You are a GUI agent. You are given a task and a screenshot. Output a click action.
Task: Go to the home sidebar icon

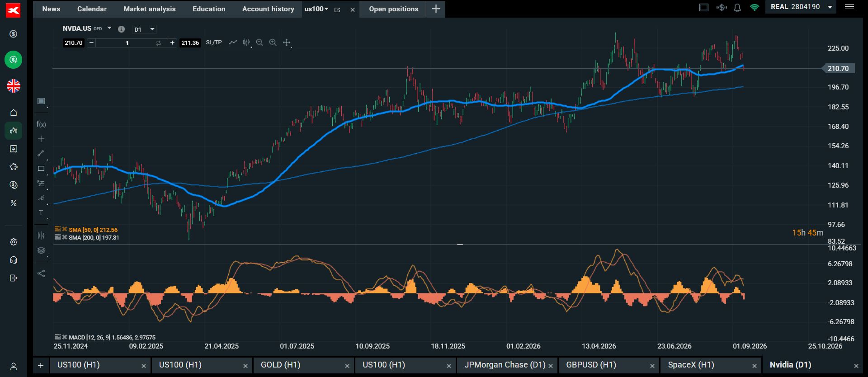coord(14,113)
